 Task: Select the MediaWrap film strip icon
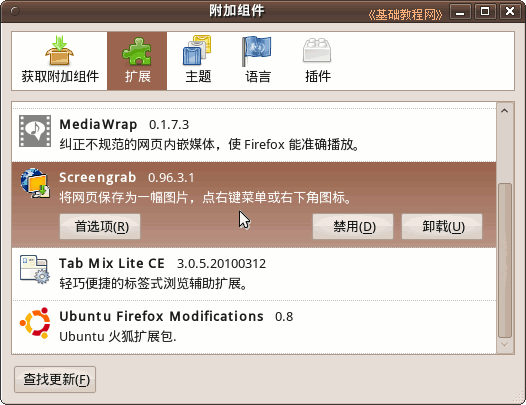(x=35, y=131)
